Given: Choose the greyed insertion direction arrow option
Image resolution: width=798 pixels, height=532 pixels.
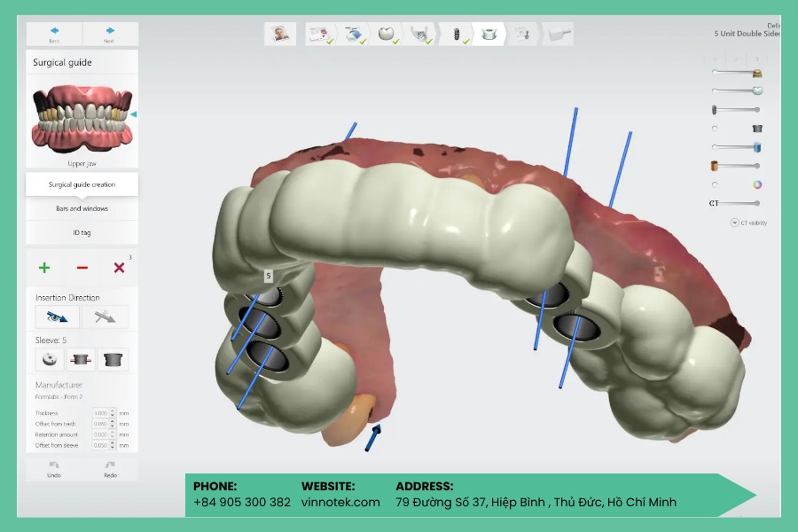Looking at the screenshot, I should (105, 317).
